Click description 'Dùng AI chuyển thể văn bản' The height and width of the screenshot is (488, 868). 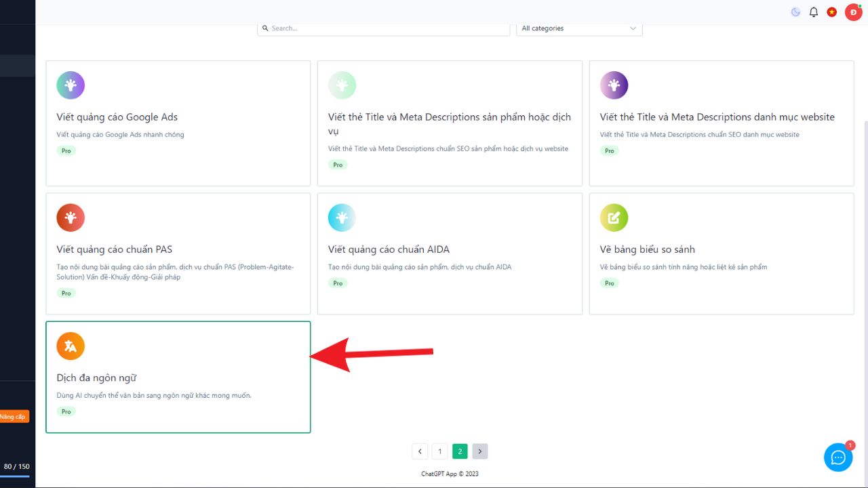[154, 395]
